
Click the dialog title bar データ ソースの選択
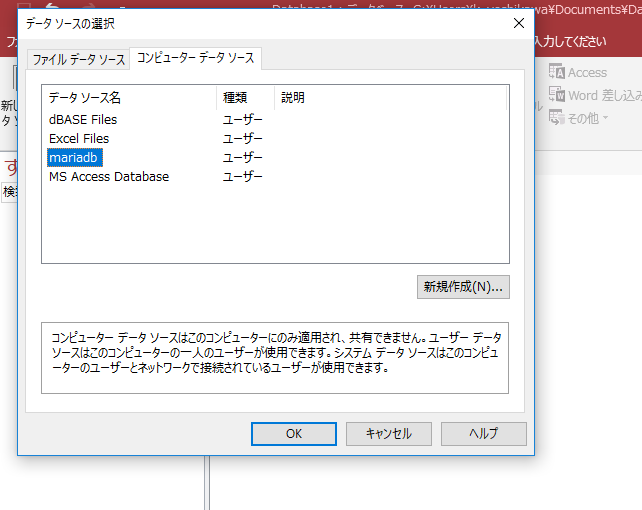pos(250,22)
